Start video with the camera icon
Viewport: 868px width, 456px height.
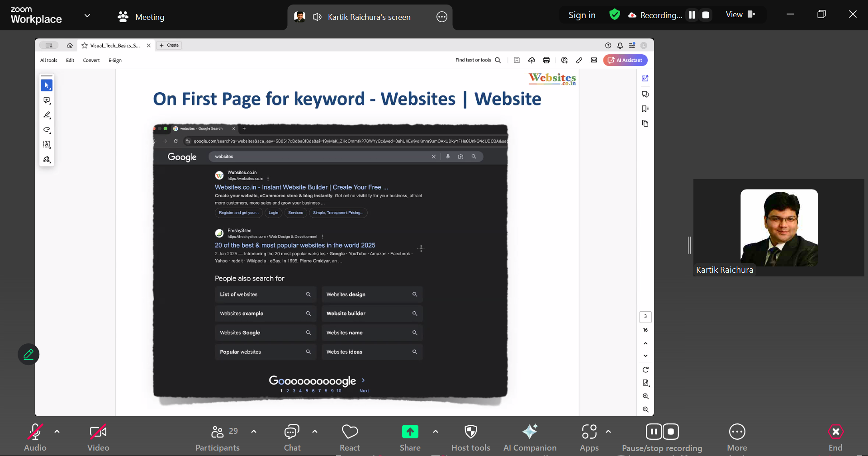point(98,432)
